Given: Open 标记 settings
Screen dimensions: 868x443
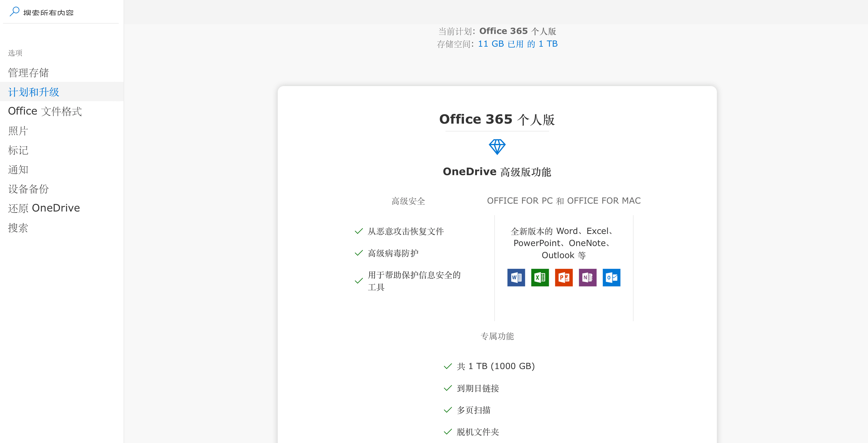Looking at the screenshot, I should click(62, 150).
